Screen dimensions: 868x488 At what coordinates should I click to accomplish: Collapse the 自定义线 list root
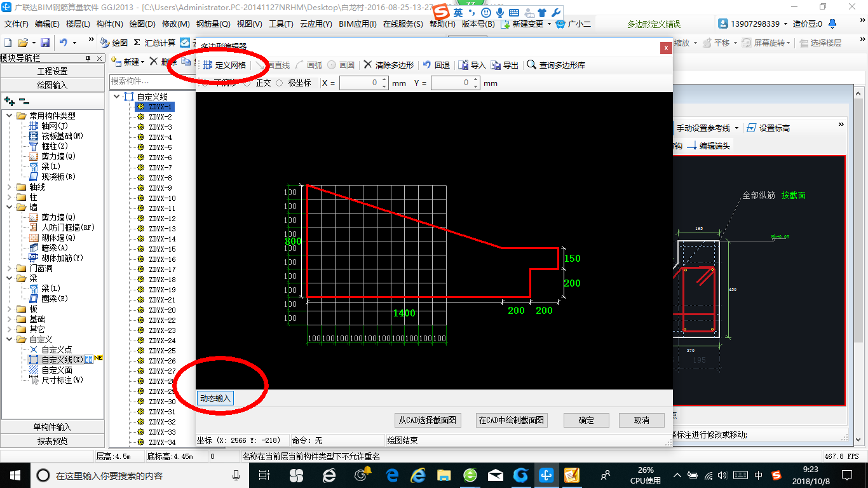pyautogui.click(x=117, y=97)
